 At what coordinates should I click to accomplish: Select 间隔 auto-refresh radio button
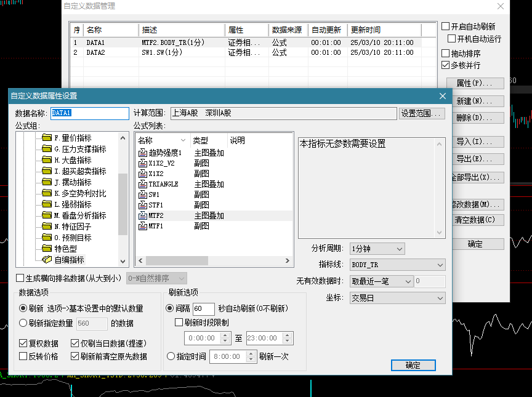(170, 308)
